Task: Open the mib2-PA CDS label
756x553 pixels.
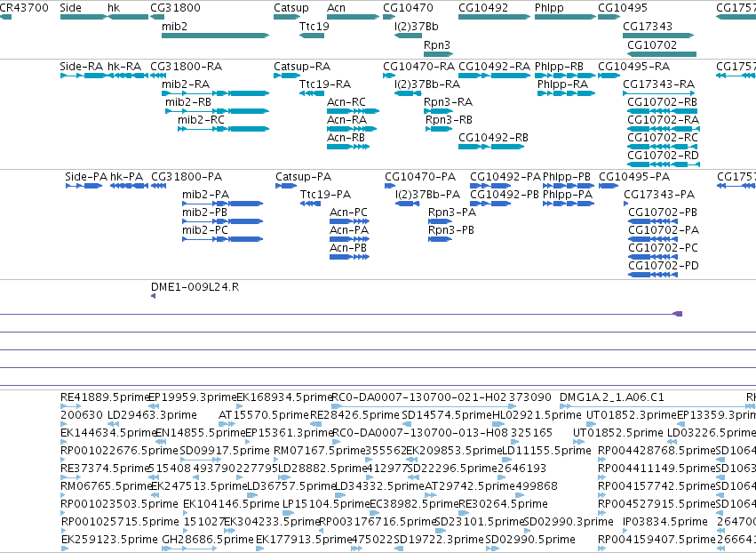Action: click(205, 195)
